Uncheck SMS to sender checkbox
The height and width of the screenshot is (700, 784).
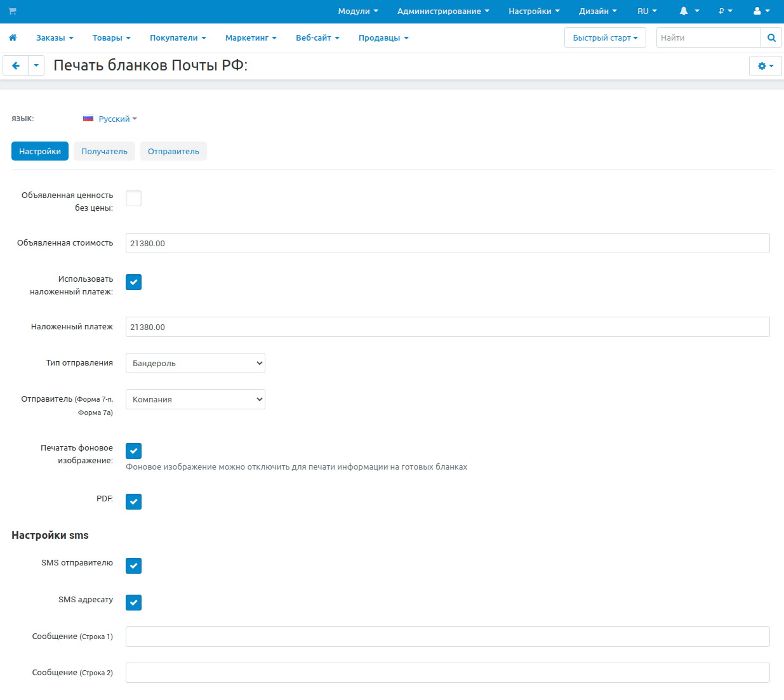(x=133, y=565)
